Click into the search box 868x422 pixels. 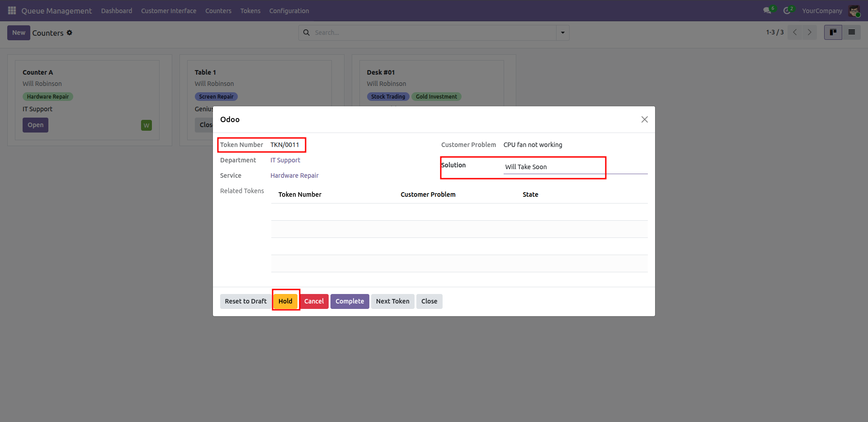point(434,33)
